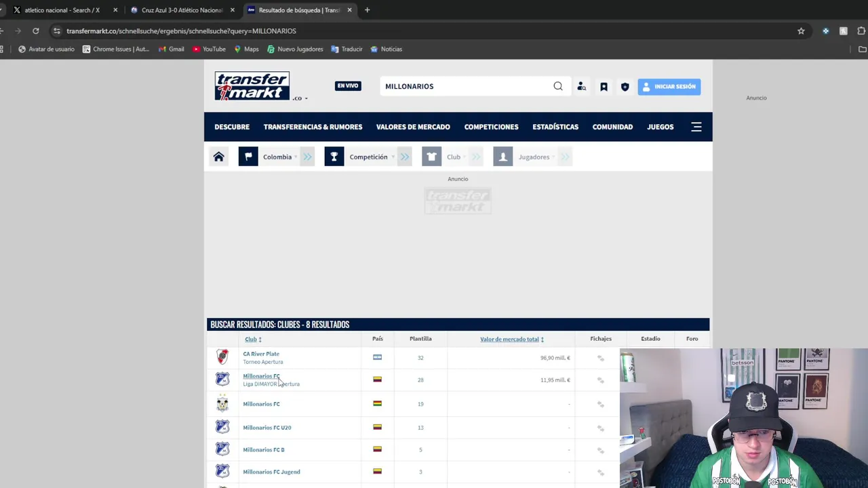Open the advanced person search icon
Screen dimensions: 868x488
(x=581, y=87)
